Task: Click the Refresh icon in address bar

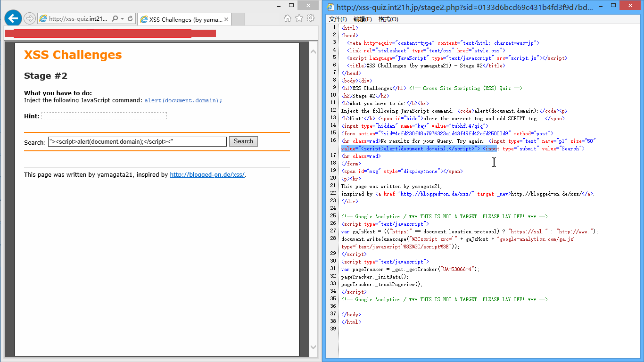Action: [x=130, y=19]
